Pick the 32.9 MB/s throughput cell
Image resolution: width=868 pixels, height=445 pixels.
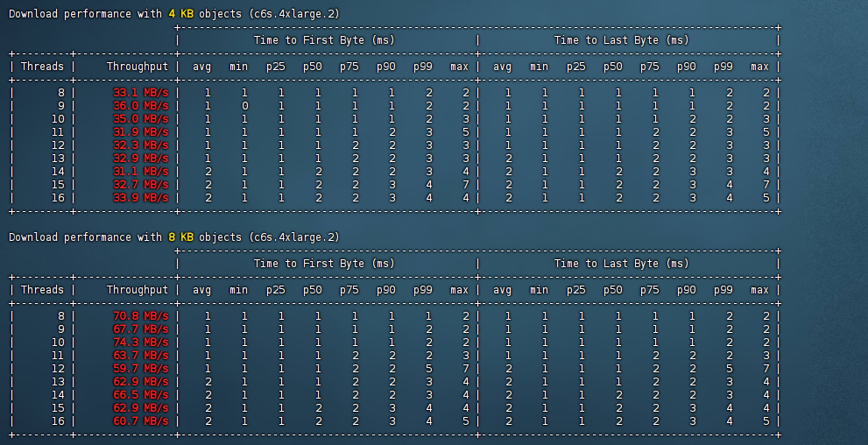click(x=141, y=159)
